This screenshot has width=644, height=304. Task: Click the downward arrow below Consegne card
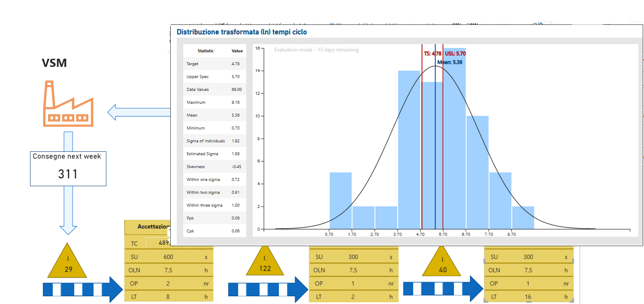(x=68, y=210)
